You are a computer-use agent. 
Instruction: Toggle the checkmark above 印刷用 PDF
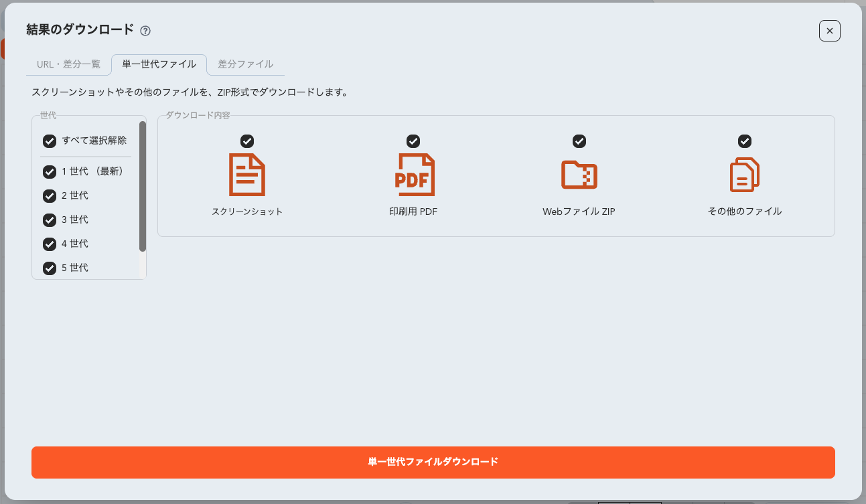(x=413, y=141)
